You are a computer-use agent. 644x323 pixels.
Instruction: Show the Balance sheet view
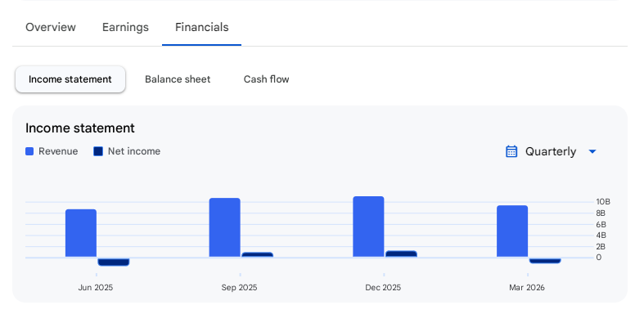click(178, 79)
